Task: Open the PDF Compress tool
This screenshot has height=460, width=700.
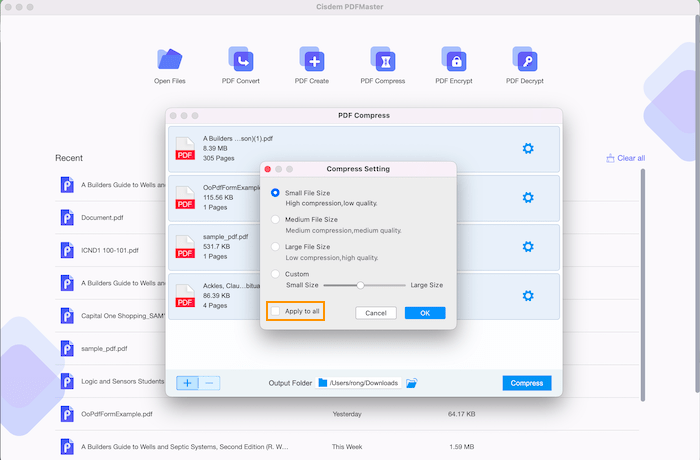Action: point(383,65)
